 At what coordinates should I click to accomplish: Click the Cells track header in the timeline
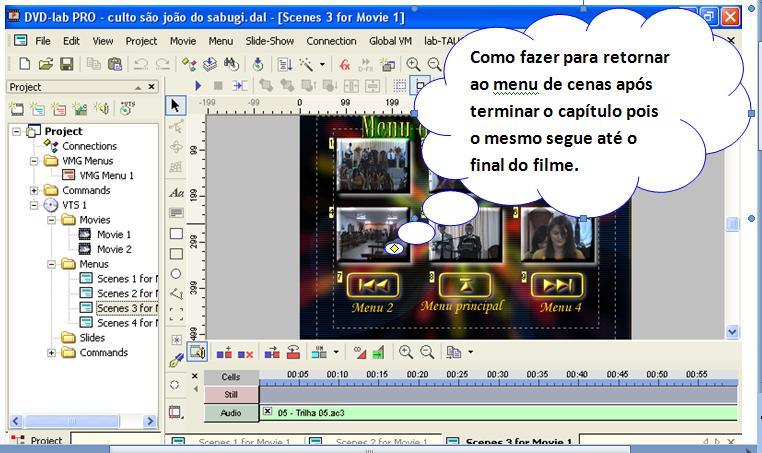[x=231, y=377]
